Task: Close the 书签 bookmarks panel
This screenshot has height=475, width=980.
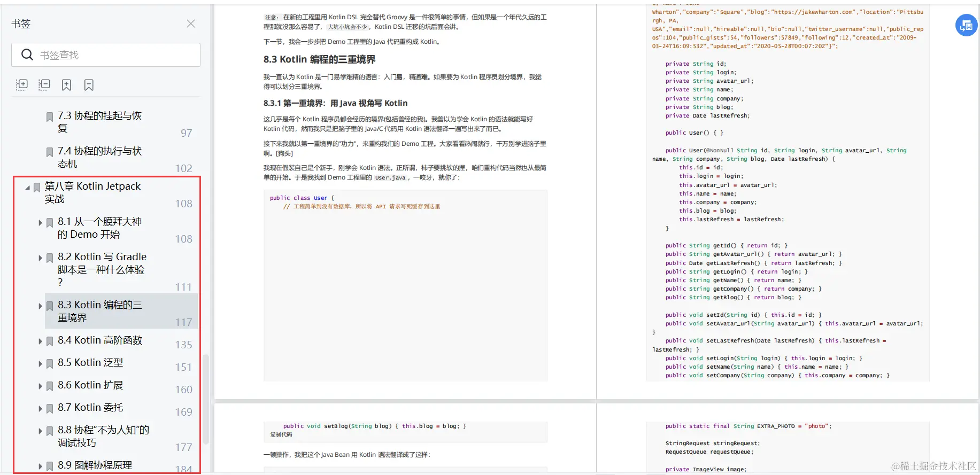Action: (191, 24)
